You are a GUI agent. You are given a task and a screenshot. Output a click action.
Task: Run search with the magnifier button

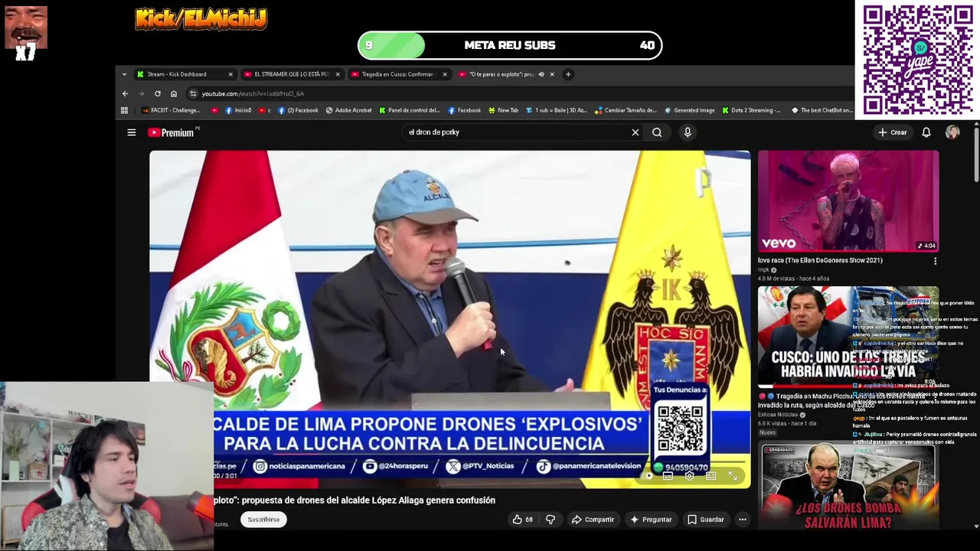(657, 132)
